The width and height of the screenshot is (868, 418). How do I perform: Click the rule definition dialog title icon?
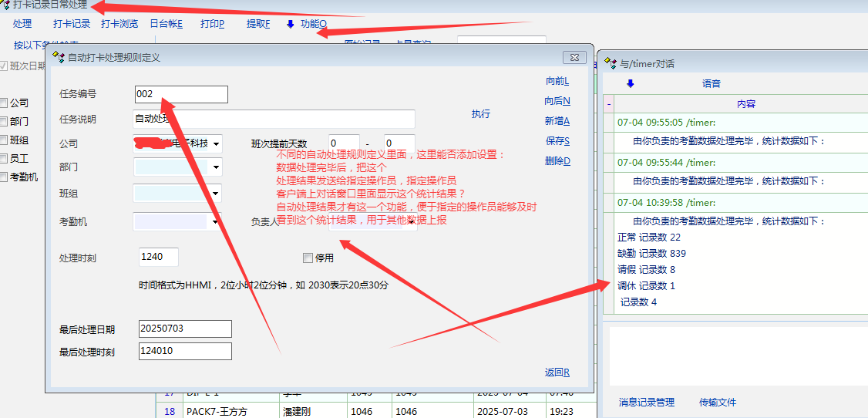pyautogui.click(x=59, y=57)
